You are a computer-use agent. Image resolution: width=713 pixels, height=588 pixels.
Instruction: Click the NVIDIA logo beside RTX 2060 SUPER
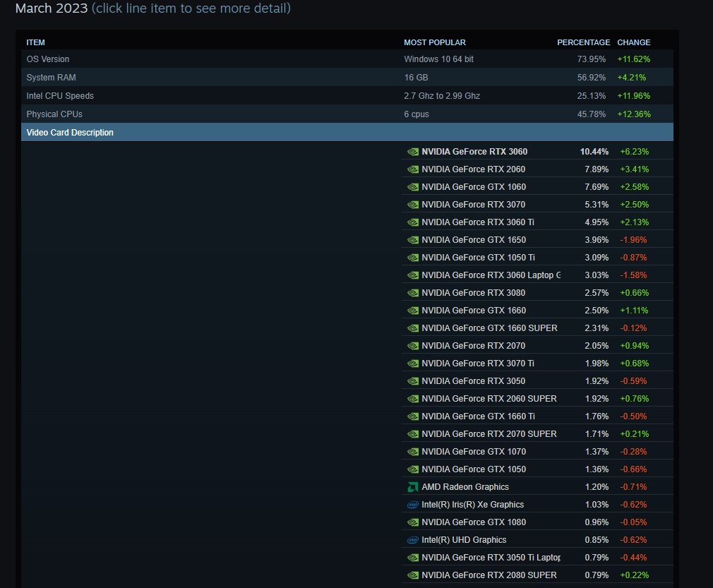click(413, 399)
